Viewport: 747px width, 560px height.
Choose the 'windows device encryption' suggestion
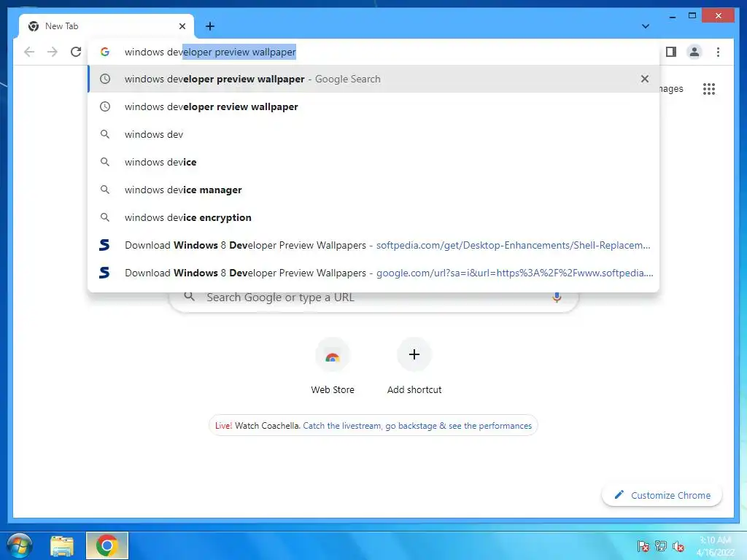coord(373,217)
